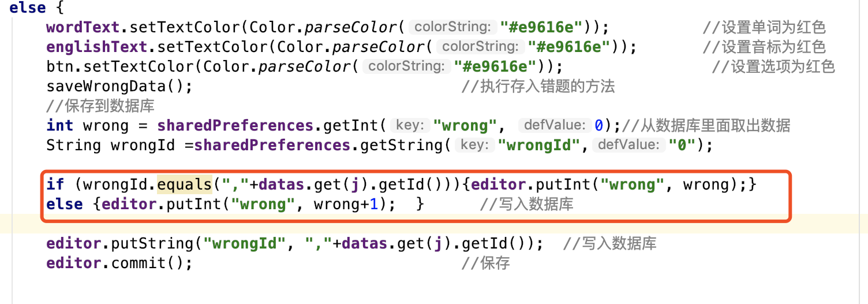
Task: Click the //保存到数据库 comment
Action: coord(100,106)
